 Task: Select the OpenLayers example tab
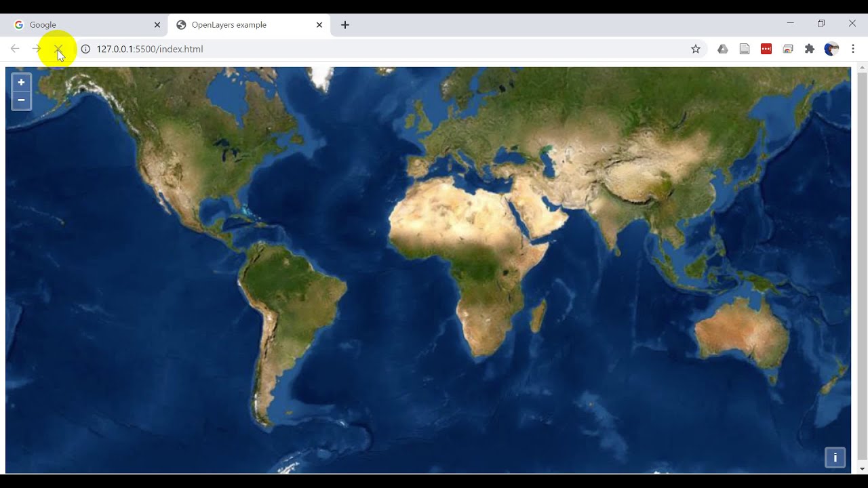coord(248,24)
